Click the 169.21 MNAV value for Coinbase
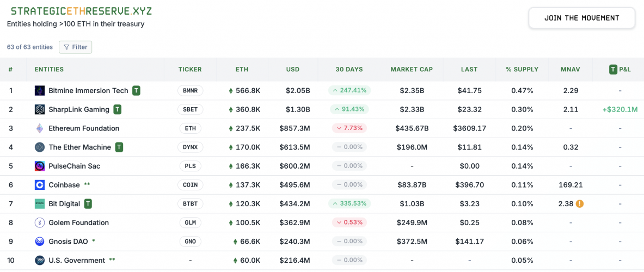Viewport: 644px width, 272px height. coord(571,185)
